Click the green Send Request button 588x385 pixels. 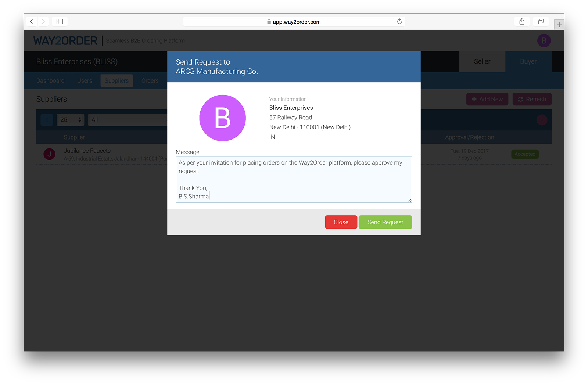click(385, 222)
